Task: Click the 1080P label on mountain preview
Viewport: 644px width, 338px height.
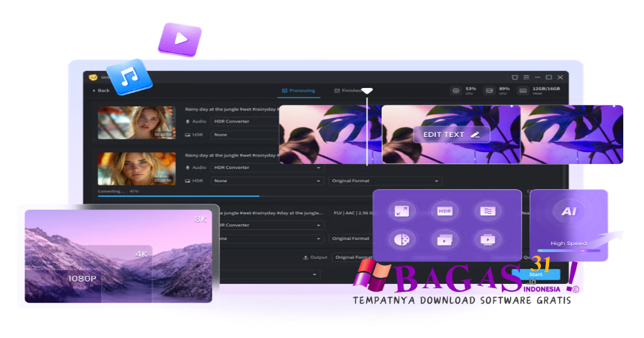Action: 82,278
